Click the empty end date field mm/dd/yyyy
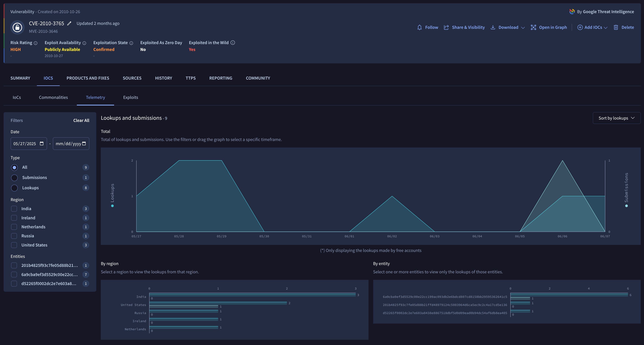This screenshot has width=644, height=345. point(71,144)
